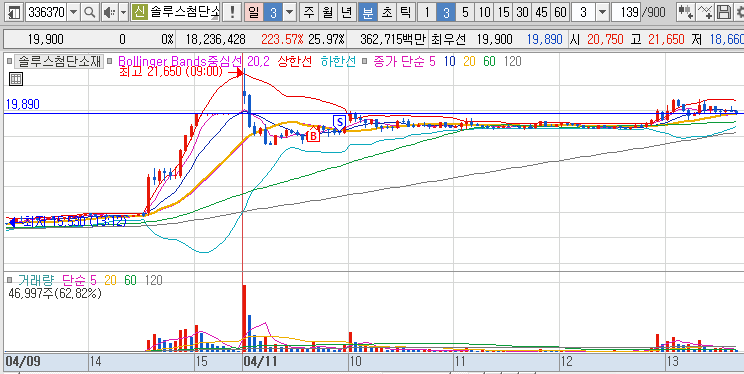Image resolution: width=744 pixels, height=374 pixels.
Task: Open stock search with magnifier icon
Action: click(x=89, y=12)
